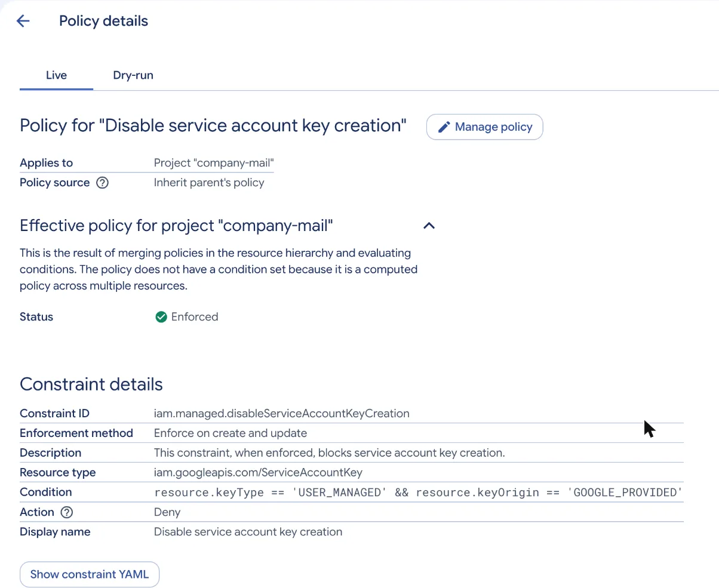Open the Policy source help icon
The image size is (719, 588).
pos(102,183)
